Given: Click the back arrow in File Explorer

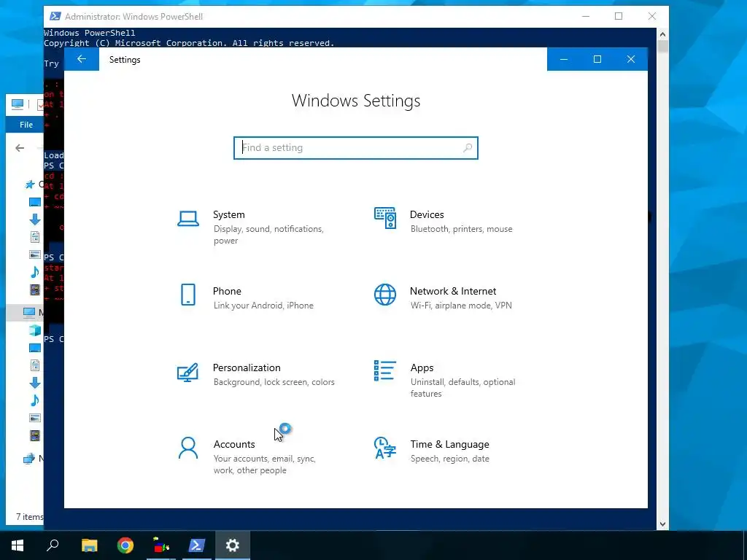Looking at the screenshot, I should tap(20, 148).
